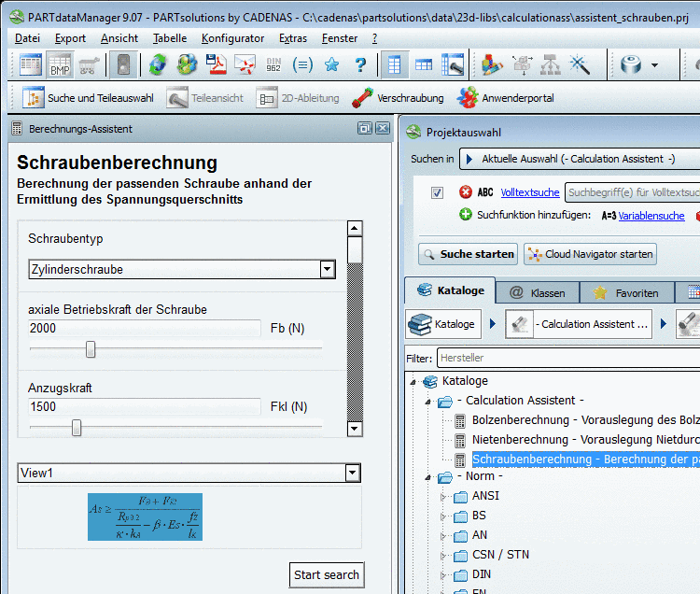Open Verschraubung from the toolbar

click(398, 98)
